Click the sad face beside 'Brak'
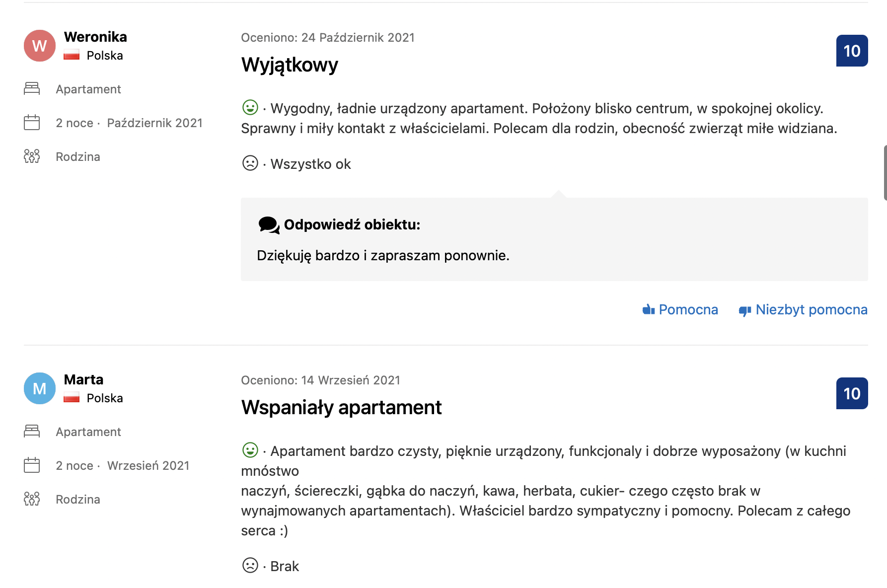The height and width of the screenshot is (588, 887). (250, 565)
